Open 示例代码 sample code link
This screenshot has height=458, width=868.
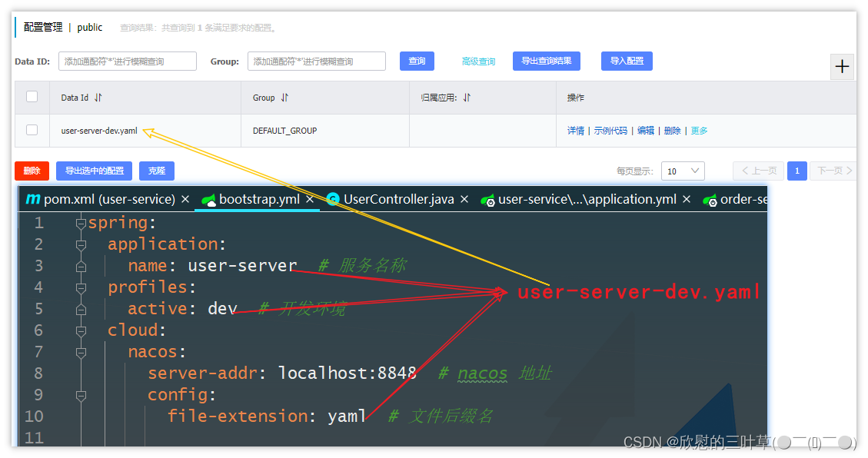[610, 131]
